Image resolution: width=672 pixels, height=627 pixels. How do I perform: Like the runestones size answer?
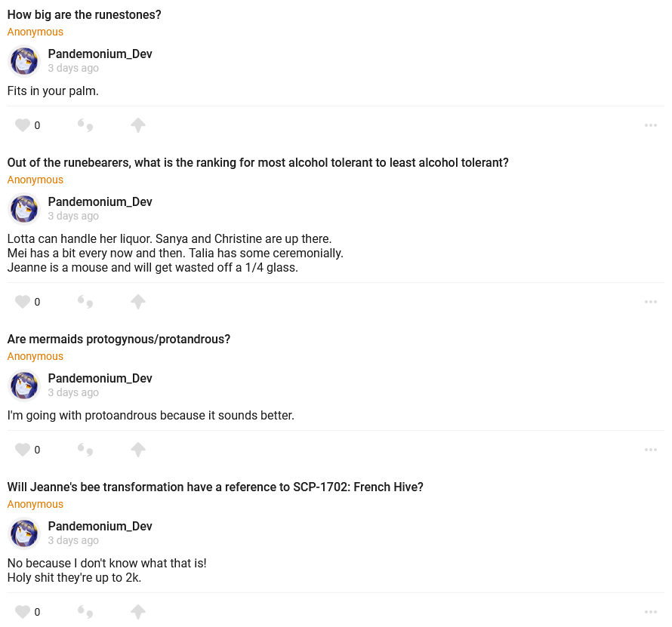click(x=23, y=125)
